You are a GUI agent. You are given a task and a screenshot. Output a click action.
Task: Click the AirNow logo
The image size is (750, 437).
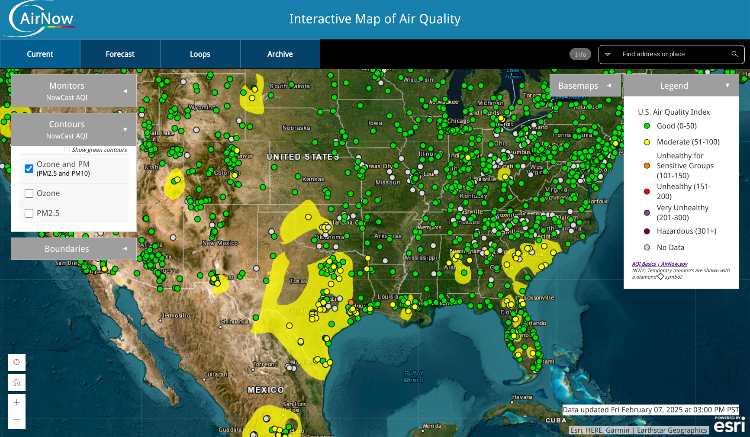(x=41, y=19)
